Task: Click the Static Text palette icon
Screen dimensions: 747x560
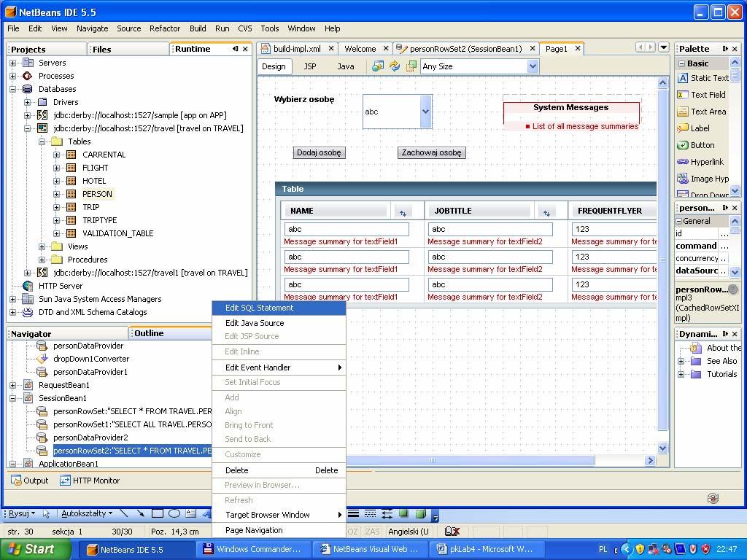Action: point(683,78)
